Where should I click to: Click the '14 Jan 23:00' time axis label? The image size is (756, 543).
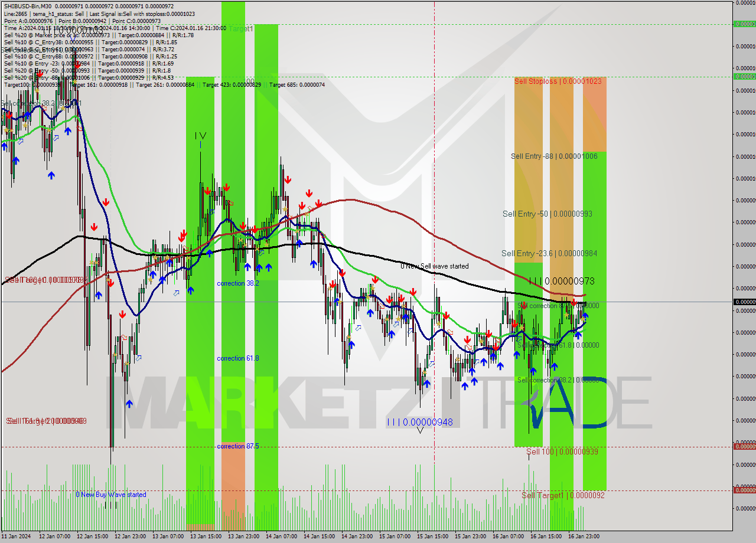click(357, 536)
